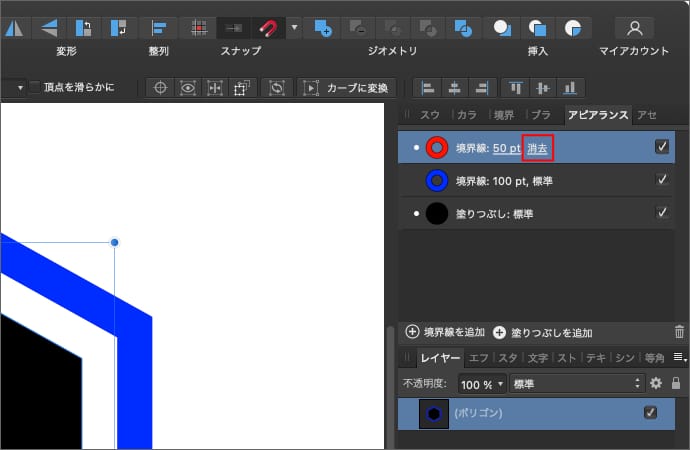Click the 消去 blend mode link
This screenshot has width=690, height=450.
point(538,148)
